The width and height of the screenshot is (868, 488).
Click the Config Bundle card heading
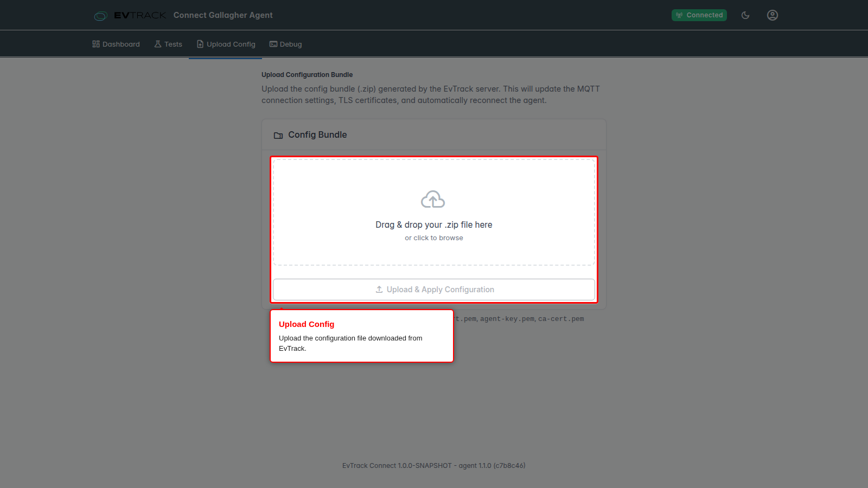pyautogui.click(x=317, y=134)
